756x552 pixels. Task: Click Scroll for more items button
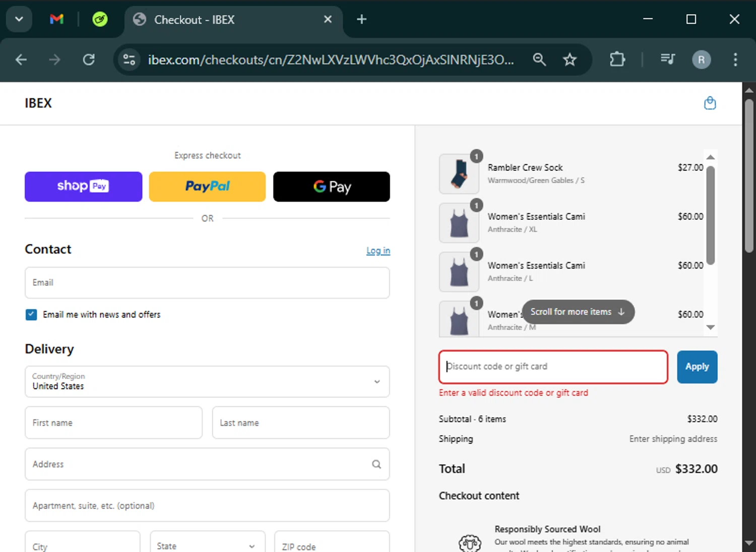click(578, 312)
